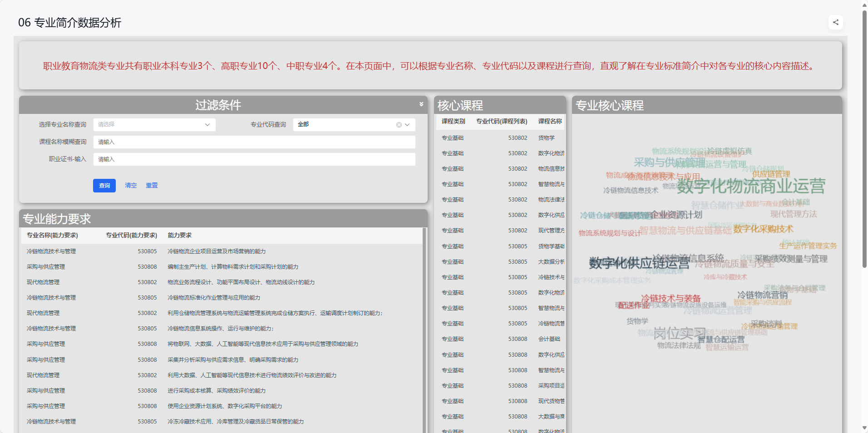This screenshot has height=433, width=868.
Task: Select row 采集并分析采购与供应需求信息
Action: 222,360
